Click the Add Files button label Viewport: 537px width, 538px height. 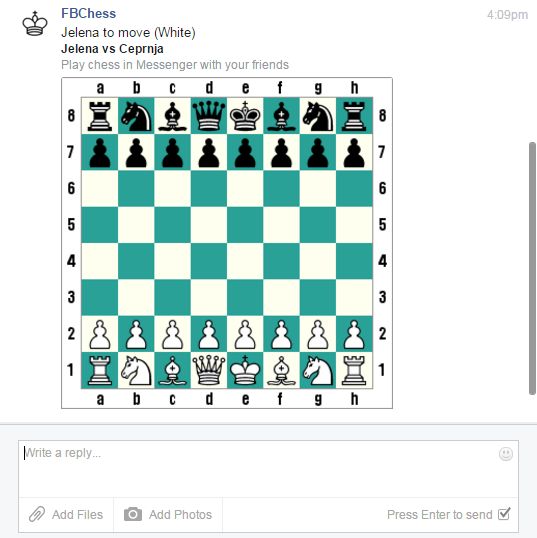point(77,515)
